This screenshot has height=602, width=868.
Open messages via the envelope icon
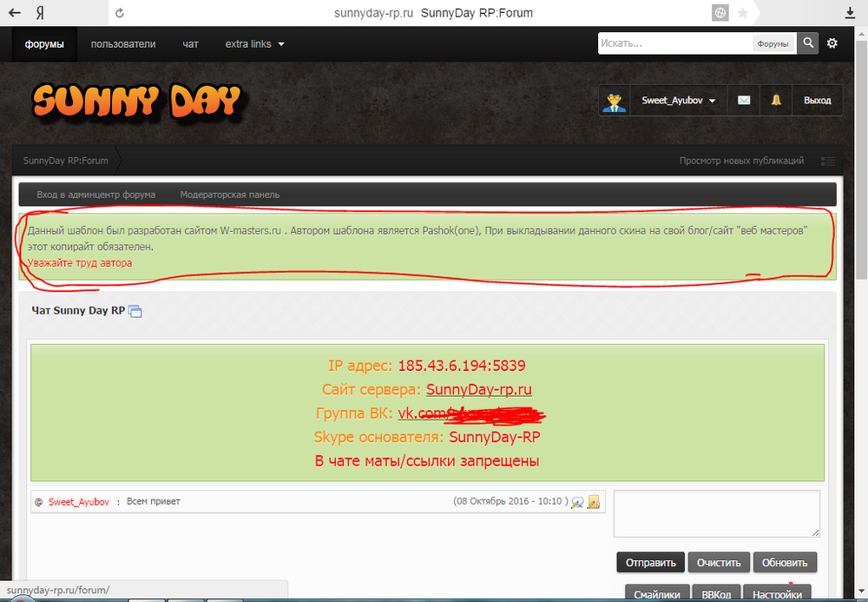[744, 101]
